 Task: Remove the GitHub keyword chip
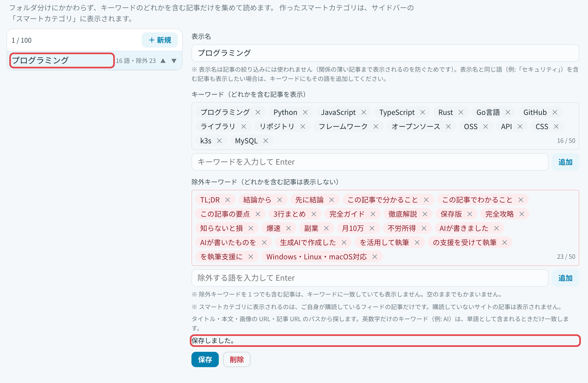click(x=555, y=112)
